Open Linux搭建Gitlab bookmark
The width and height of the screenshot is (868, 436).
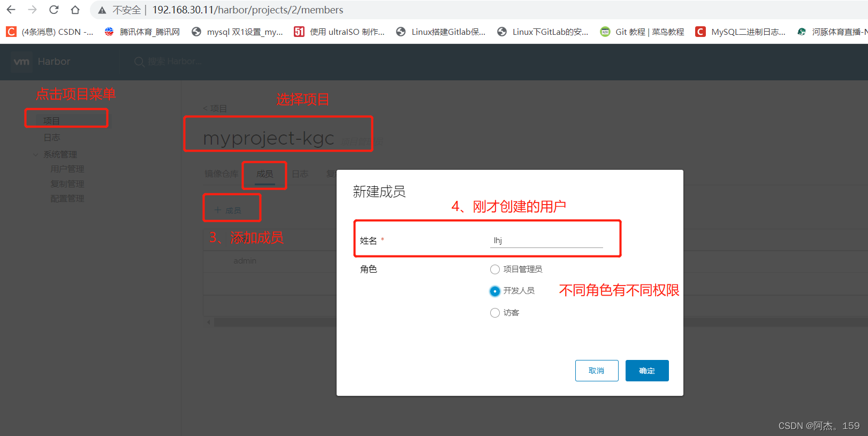441,32
